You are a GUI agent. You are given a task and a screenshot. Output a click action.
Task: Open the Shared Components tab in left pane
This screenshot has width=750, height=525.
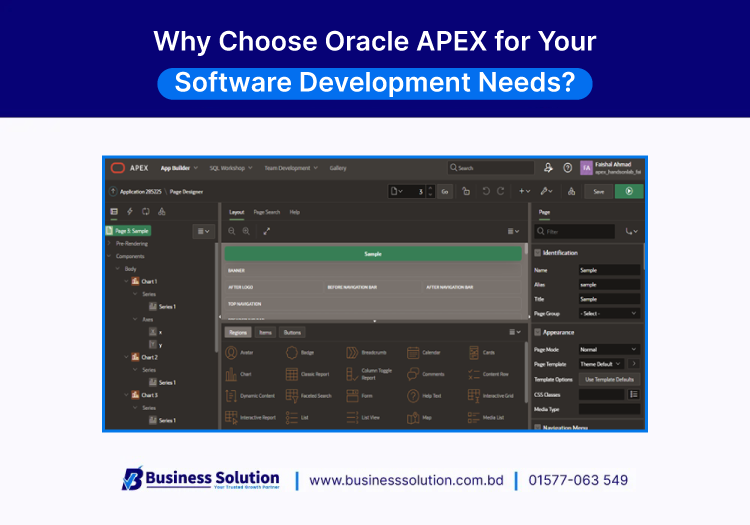(162, 211)
